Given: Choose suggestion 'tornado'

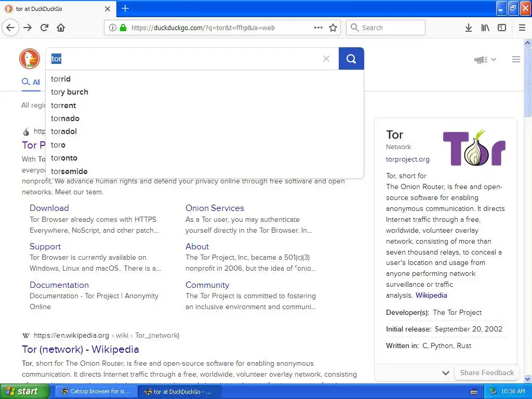Looking at the screenshot, I should (205, 118).
